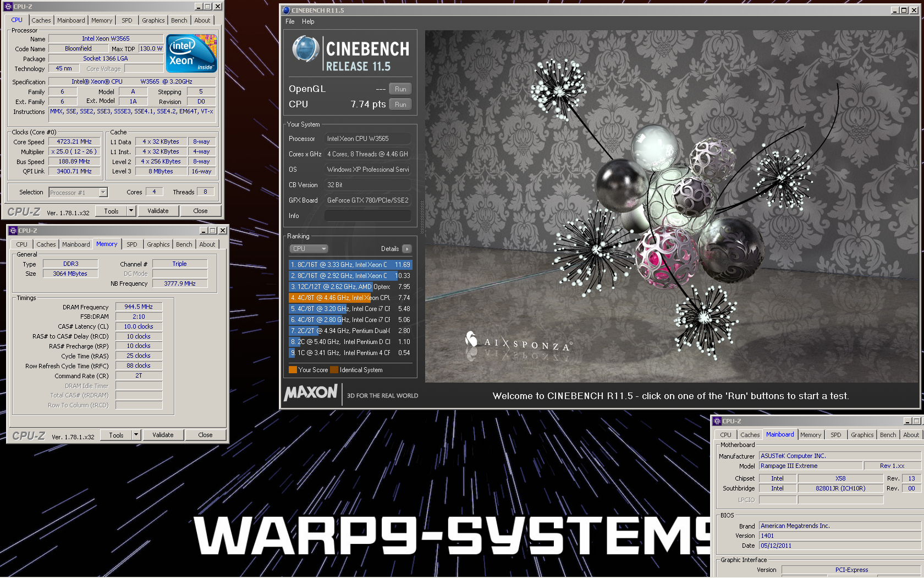Open SPD tab in Memory CPU-Z window

point(132,244)
